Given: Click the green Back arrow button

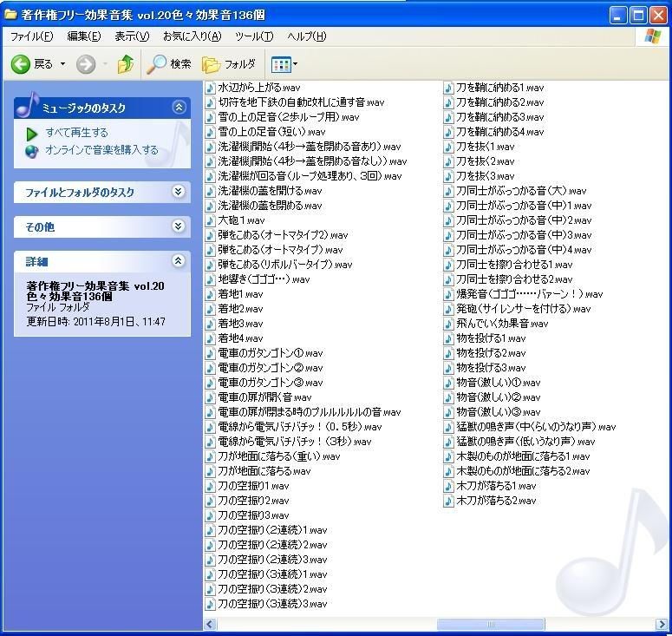Looking at the screenshot, I should pyautogui.click(x=20, y=64).
